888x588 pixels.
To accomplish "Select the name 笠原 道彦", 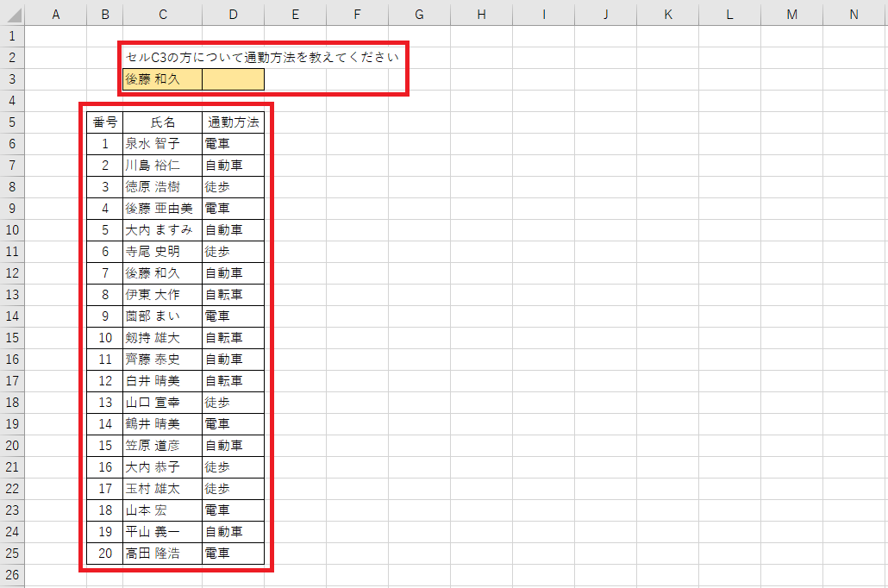I will [153, 445].
